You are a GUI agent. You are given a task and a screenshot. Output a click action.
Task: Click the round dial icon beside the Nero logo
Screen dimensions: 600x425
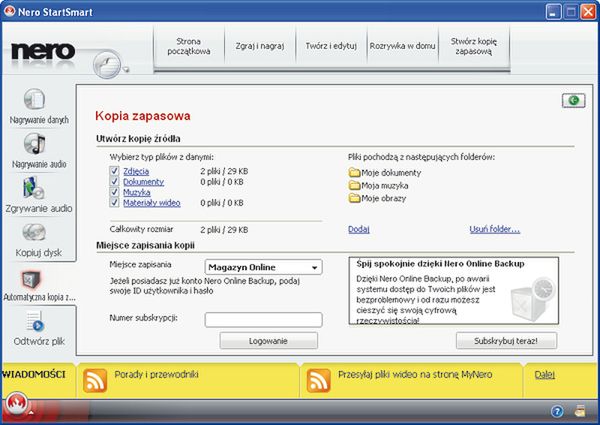click(107, 64)
